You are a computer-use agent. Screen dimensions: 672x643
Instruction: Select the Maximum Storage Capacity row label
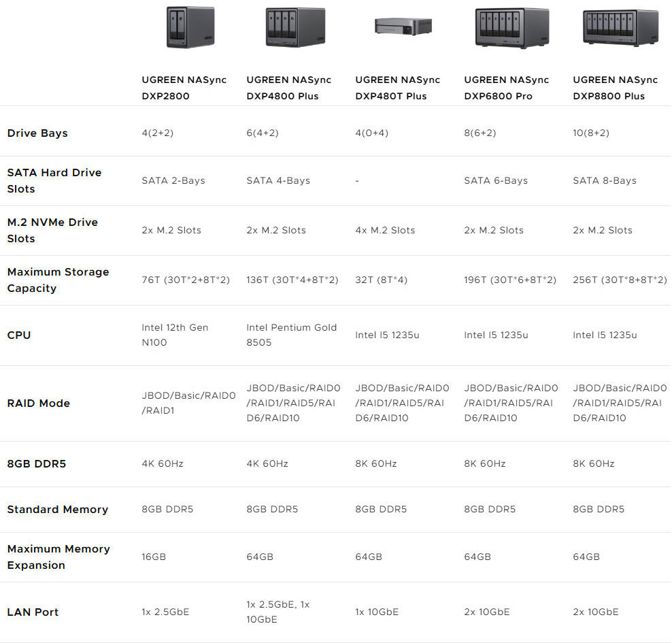click(58, 280)
